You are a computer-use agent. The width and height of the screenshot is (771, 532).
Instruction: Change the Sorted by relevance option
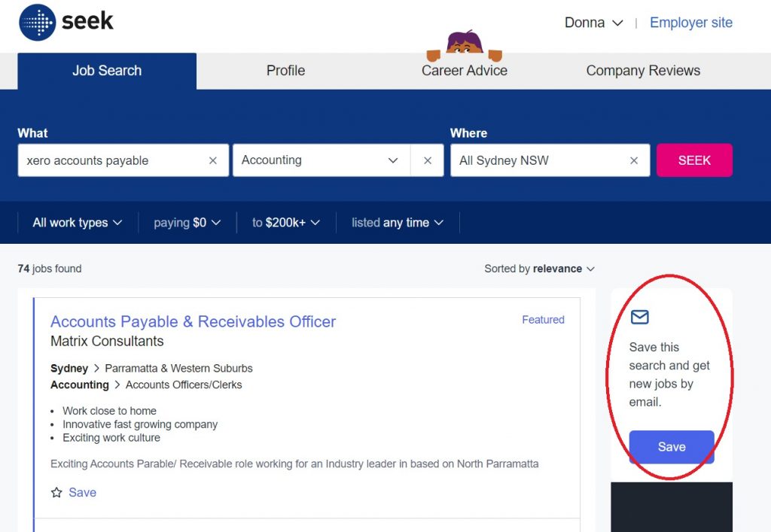[539, 269]
